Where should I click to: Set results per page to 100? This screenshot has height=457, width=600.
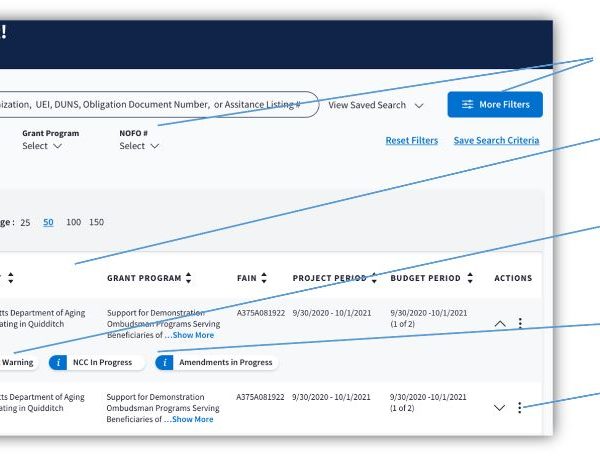(73, 222)
